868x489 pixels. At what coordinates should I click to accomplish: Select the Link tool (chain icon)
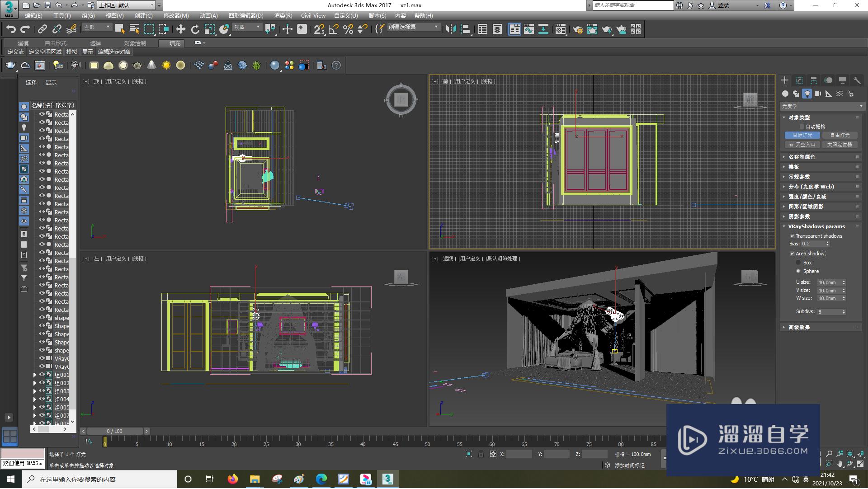[42, 29]
